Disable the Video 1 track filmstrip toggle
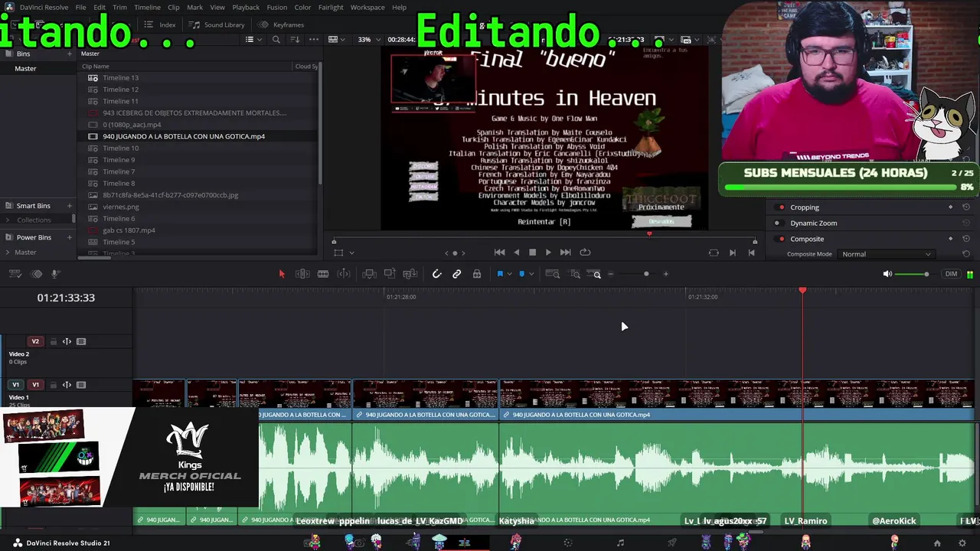This screenshot has height=551, width=980. 81,385
